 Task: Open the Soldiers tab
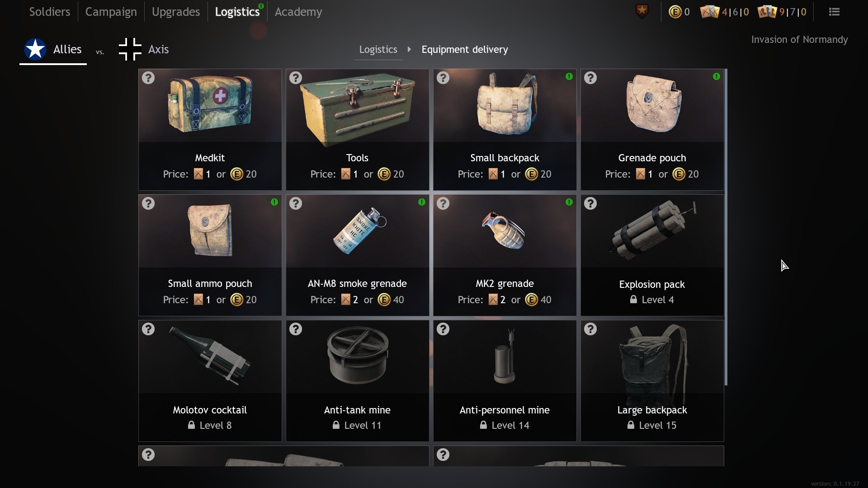[50, 12]
